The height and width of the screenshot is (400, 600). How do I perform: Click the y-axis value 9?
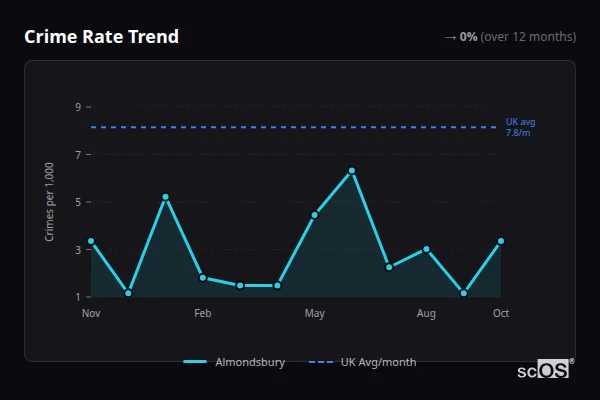coord(78,107)
